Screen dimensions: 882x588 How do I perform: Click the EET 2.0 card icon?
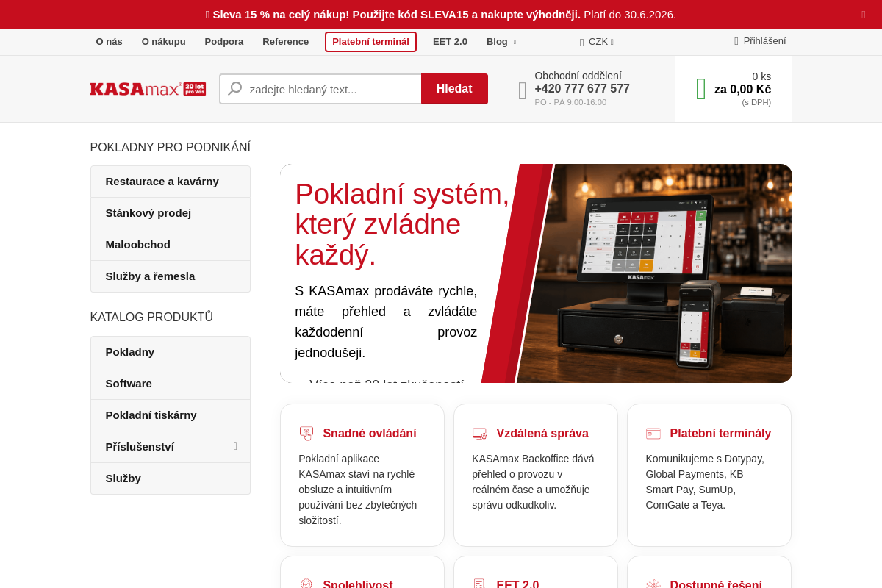479,584
